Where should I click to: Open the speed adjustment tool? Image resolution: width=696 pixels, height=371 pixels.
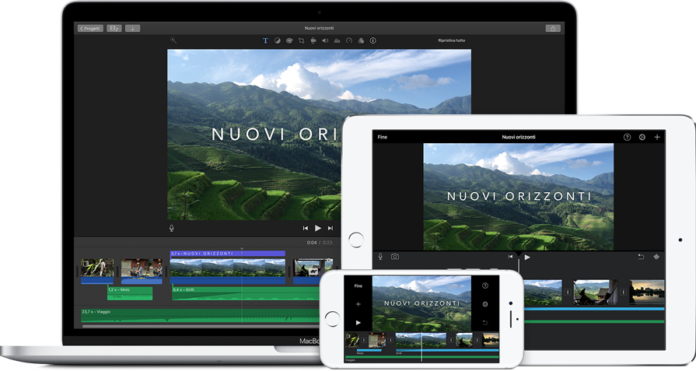(x=349, y=40)
